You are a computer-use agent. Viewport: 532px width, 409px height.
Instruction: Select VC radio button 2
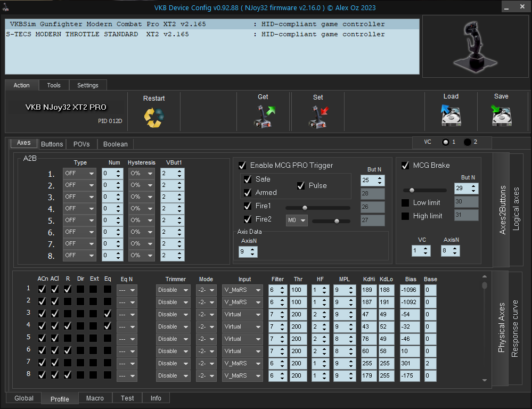(x=468, y=142)
